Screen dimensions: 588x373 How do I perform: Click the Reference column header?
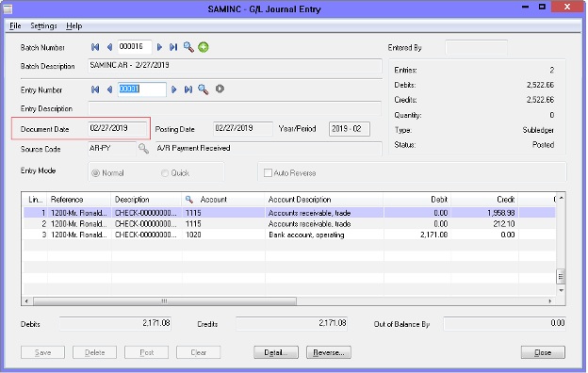79,200
